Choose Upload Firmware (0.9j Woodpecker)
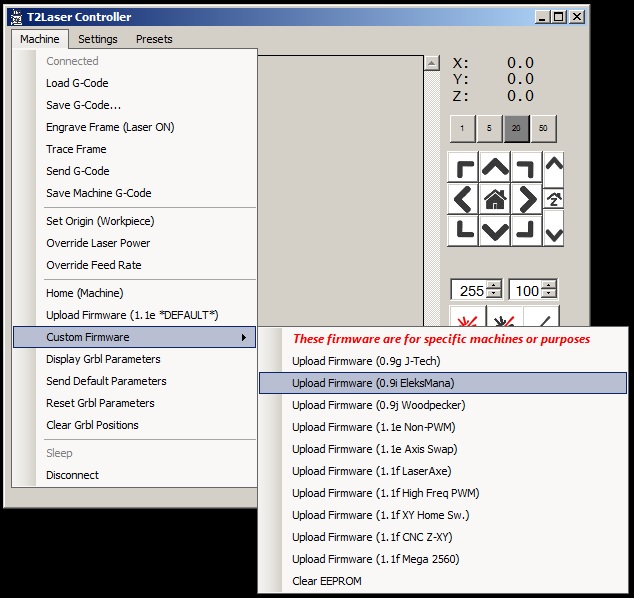The height and width of the screenshot is (598, 634). click(443, 405)
